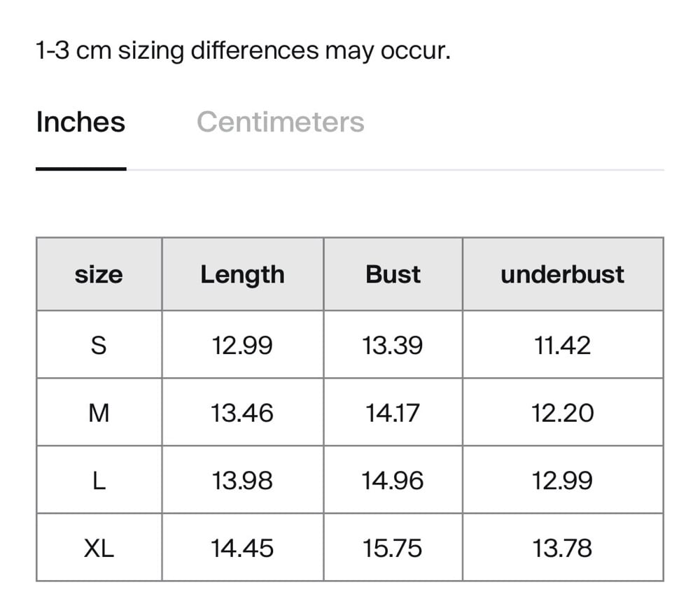The height and width of the screenshot is (608, 700).
Task: Click the 13.46 Length cell
Action: (242, 413)
